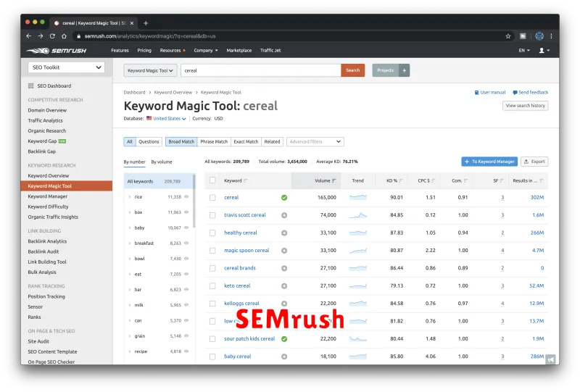
Task: Sort by Volume column sort icon
Action: pos(333,180)
